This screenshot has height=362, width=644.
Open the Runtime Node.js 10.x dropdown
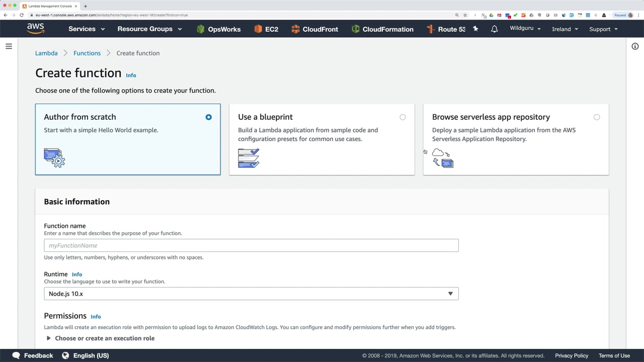coord(251,294)
